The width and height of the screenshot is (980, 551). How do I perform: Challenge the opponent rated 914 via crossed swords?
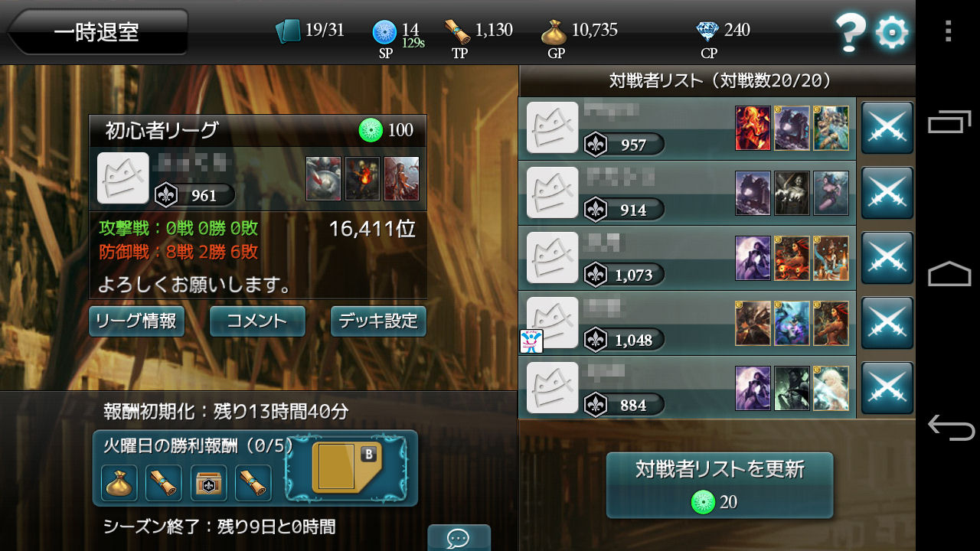click(x=887, y=193)
